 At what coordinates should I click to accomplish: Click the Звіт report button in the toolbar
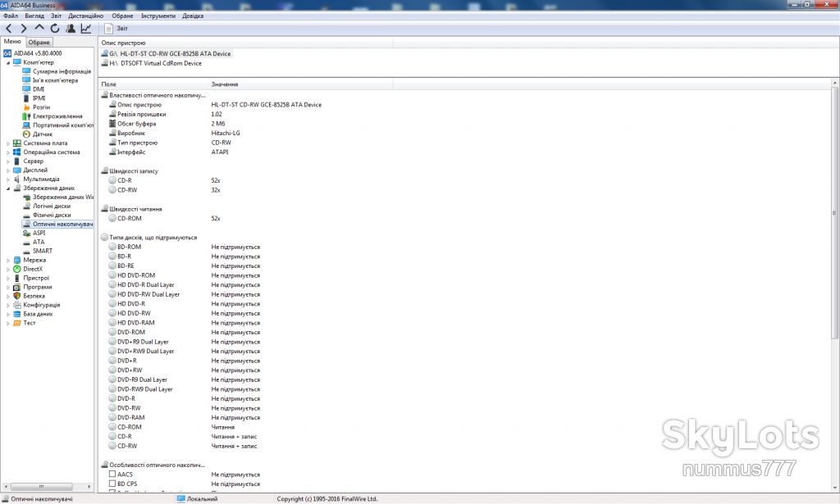pos(116,29)
